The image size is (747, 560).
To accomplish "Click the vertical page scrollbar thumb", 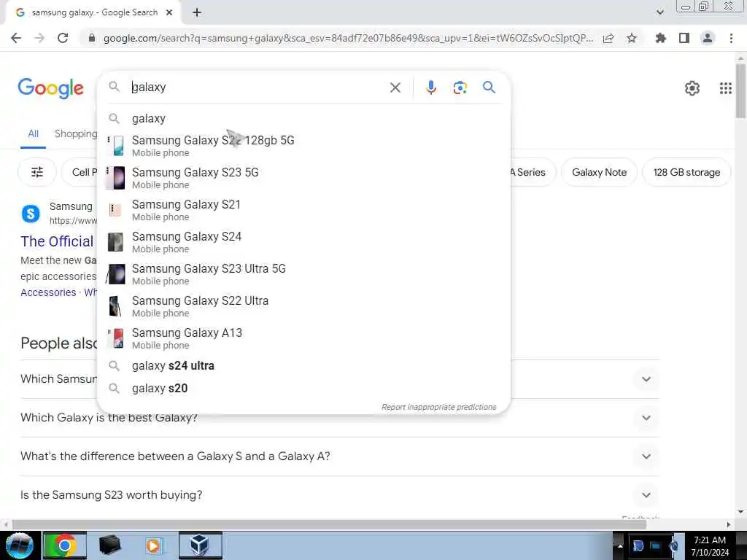I will pos(741,90).
